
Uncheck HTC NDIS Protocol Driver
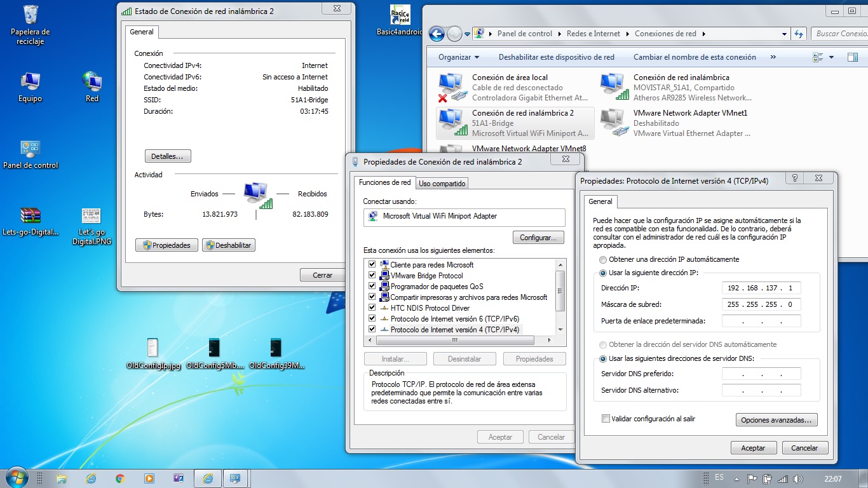click(372, 308)
